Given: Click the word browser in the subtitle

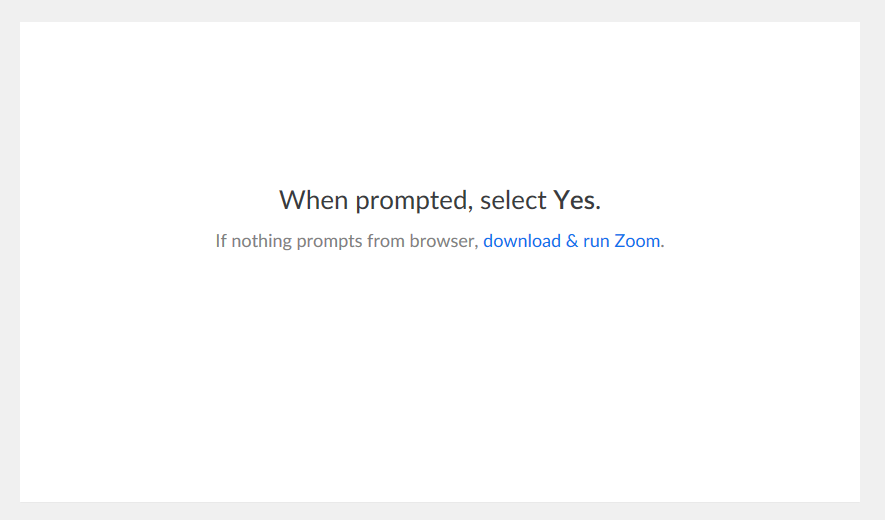Looking at the screenshot, I should point(442,241).
